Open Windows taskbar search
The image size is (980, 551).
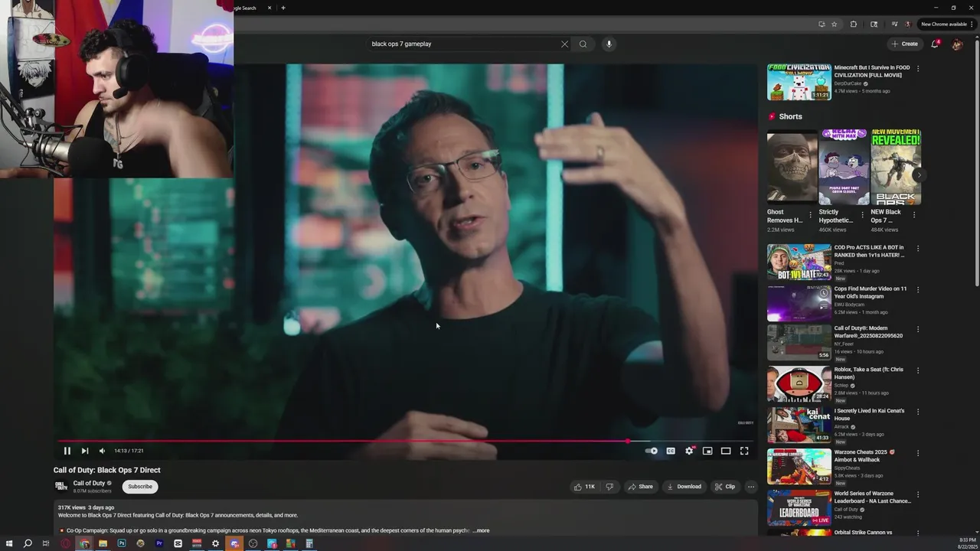click(28, 543)
